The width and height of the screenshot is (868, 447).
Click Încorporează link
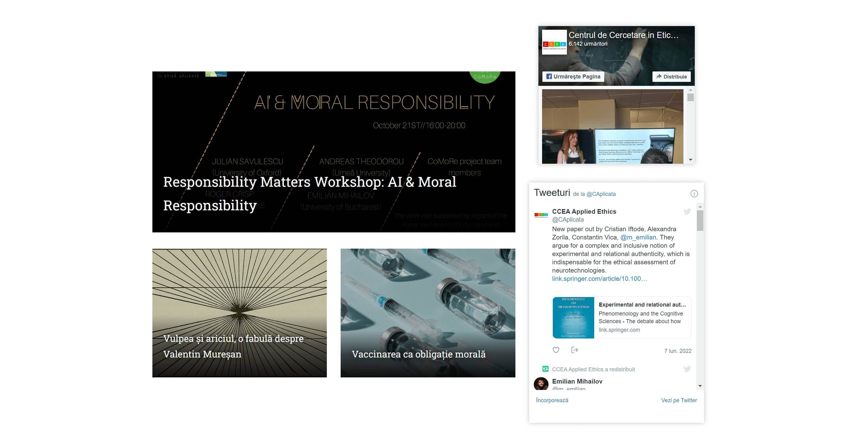pyautogui.click(x=552, y=400)
